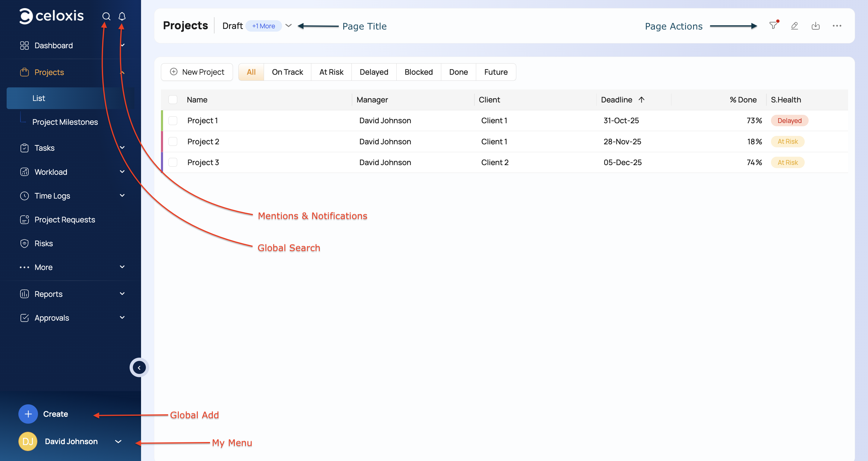Switch to the Delayed tab
The image size is (868, 461).
(374, 72)
